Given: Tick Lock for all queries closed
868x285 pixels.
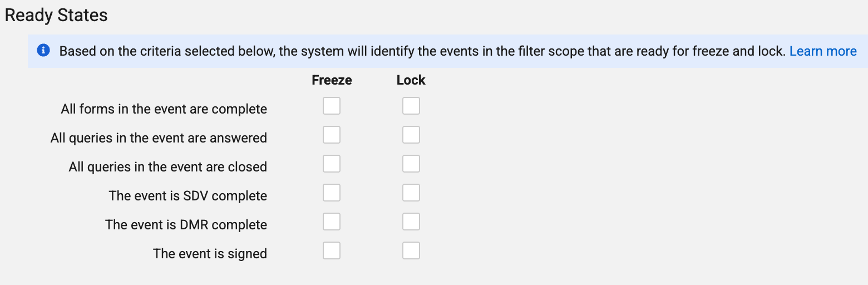Looking at the screenshot, I should (411, 164).
